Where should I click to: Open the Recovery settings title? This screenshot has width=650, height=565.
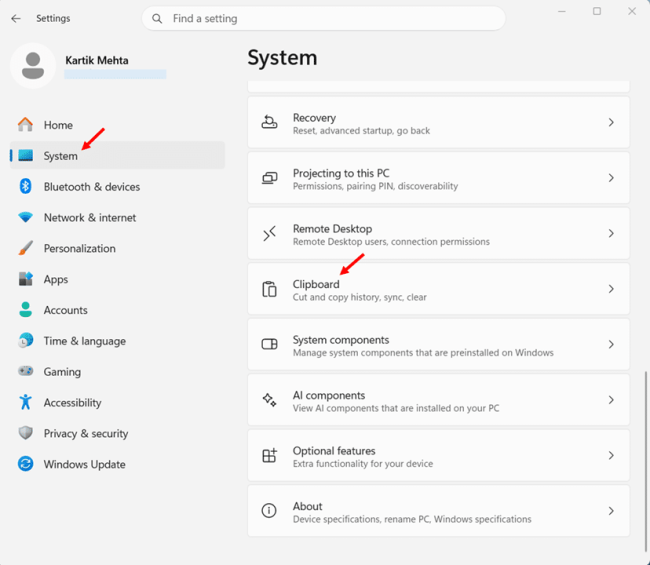point(314,117)
